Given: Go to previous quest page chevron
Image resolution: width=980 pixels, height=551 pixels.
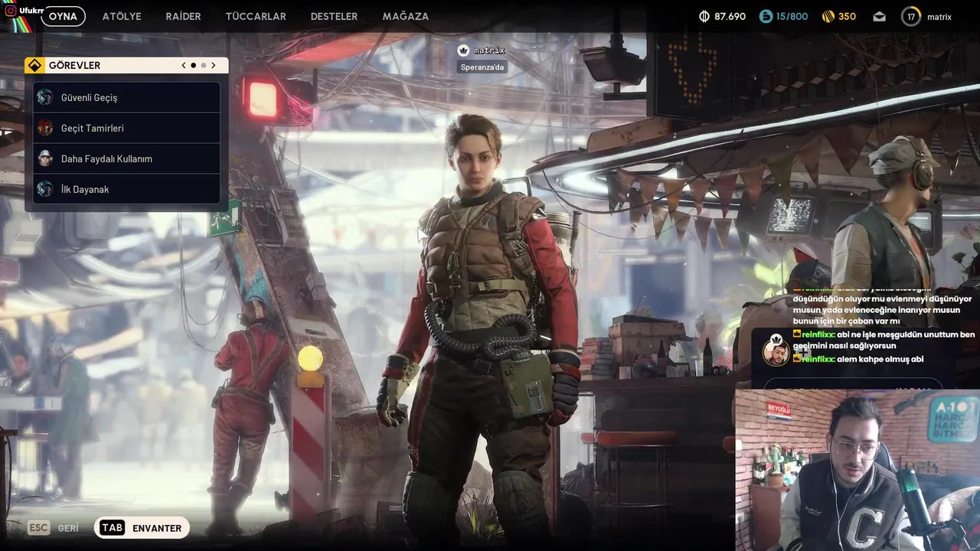Looking at the screenshot, I should click(x=184, y=65).
